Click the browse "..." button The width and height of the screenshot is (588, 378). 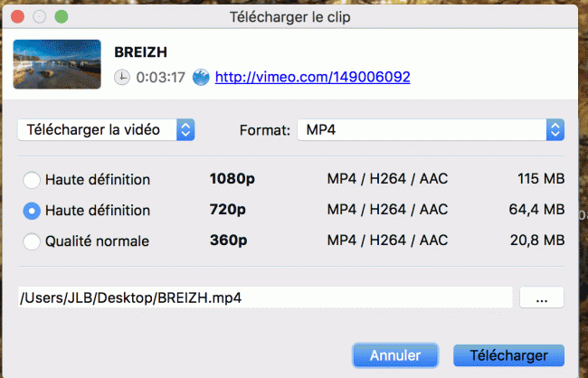(542, 298)
